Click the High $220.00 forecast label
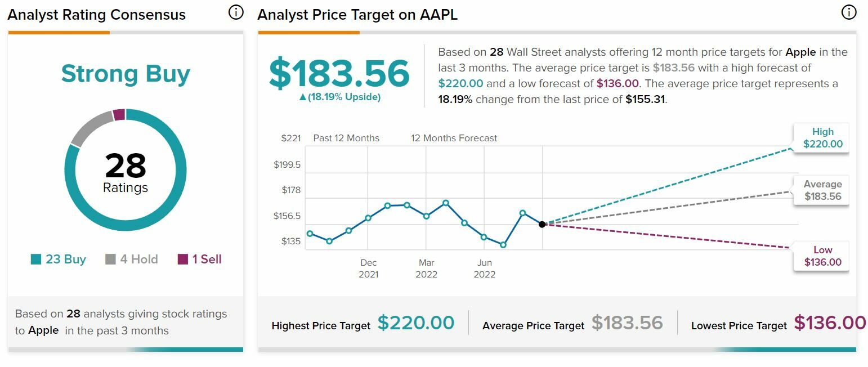Viewport: 868px width, 367px height. [x=822, y=138]
